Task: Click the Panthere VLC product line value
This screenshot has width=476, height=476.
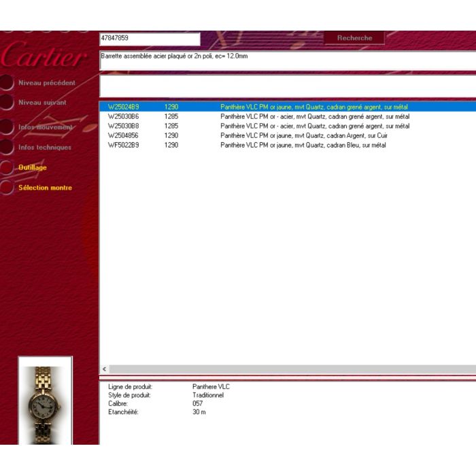Action: tap(211, 386)
